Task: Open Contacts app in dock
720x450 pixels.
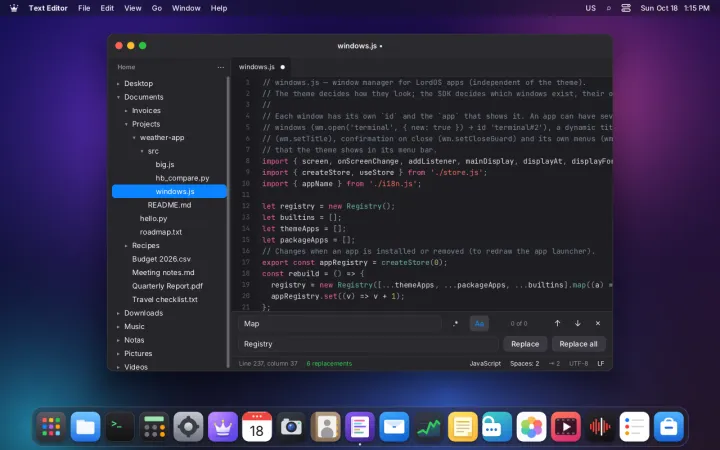Action: (326, 427)
